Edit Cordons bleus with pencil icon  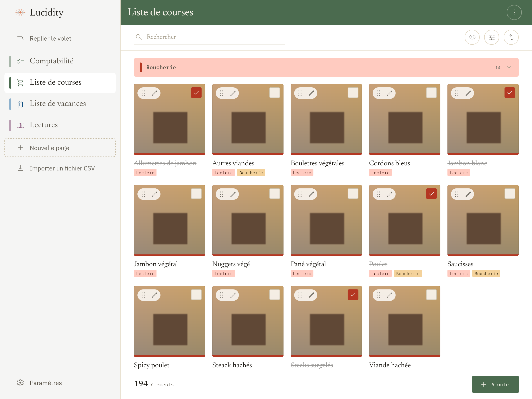390,93
